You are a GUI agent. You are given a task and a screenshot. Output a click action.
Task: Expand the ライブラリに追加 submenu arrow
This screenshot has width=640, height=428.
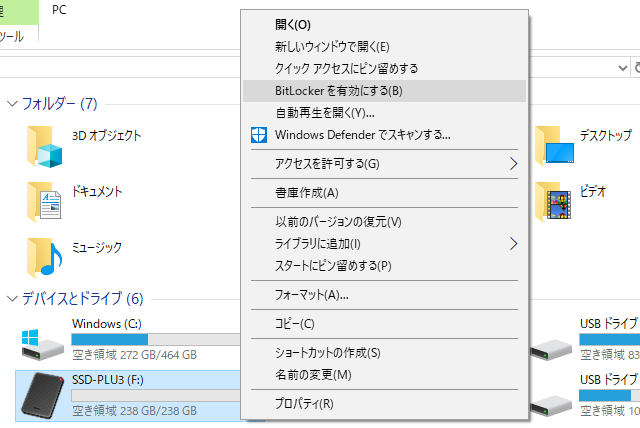(513, 244)
